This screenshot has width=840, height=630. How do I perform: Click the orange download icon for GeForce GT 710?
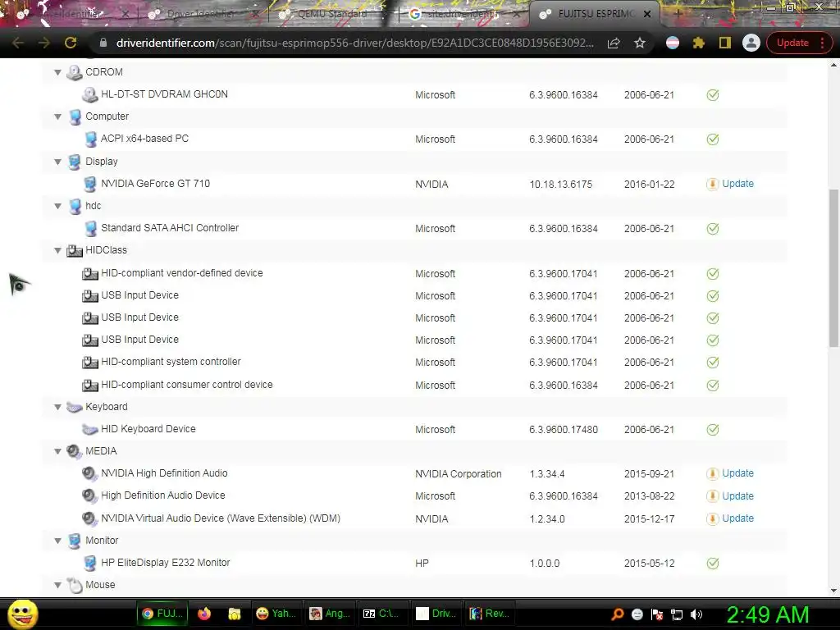tap(713, 185)
